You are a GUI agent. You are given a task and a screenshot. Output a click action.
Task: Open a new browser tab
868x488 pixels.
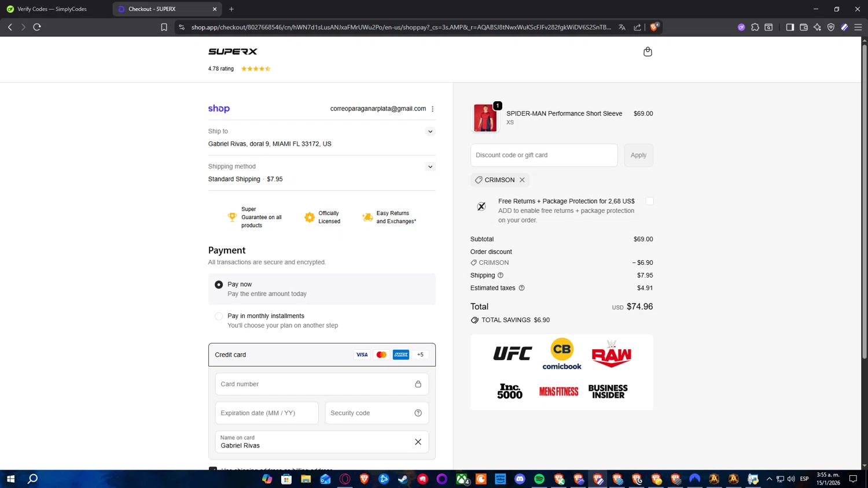231,9
